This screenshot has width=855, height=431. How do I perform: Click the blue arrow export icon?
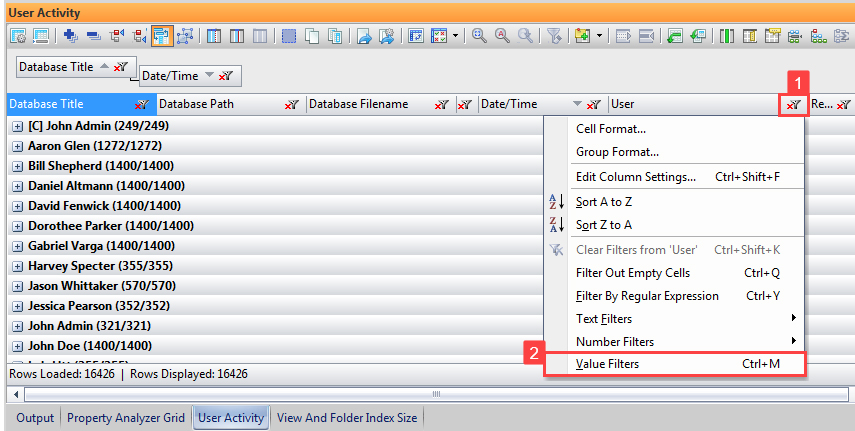point(364,36)
